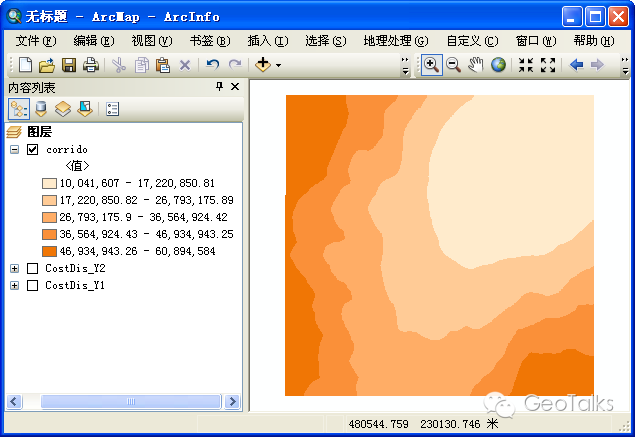The width and height of the screenshot is (635, 437).
Task: Select the corrido layer name
Action: click(67, 150)
